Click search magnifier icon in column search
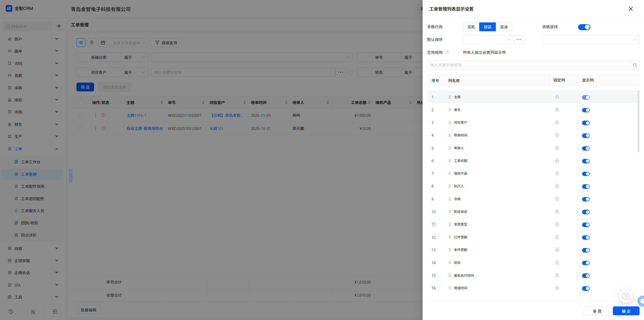This screenshot has width=644, height=320. (x=635, y=65)
